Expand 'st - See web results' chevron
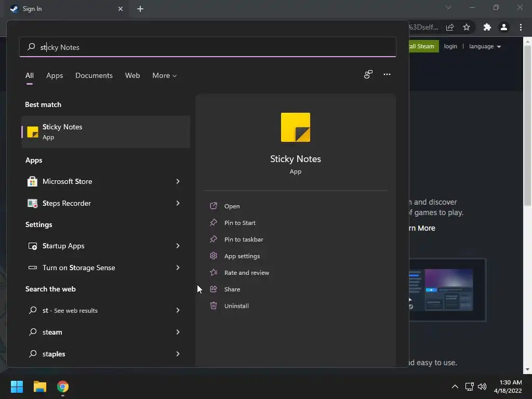Image resolution: width=532 pixels, height=399 pixels. tap(178, 310)
